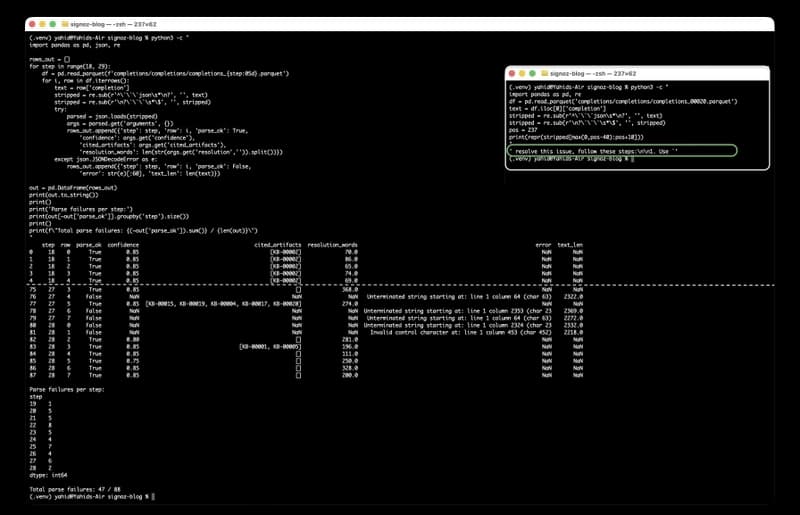This screenshot has height=515, width=800.
Task: Click resolution_words value '328.0'
Action: [x=349, y=368]
